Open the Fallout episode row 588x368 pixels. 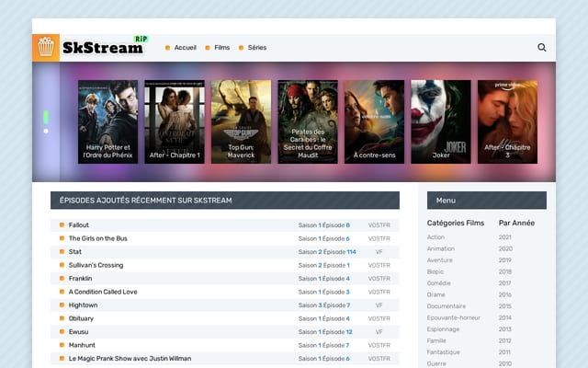[225, 224]
